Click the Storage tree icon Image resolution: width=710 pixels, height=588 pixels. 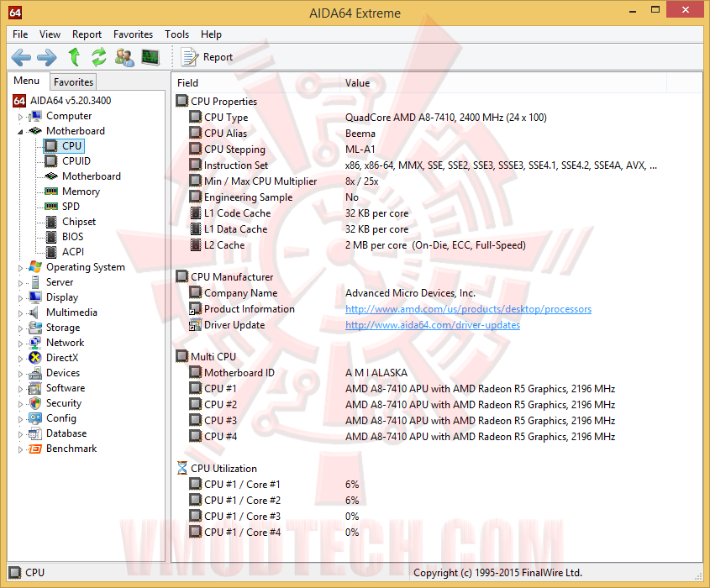pyautogui.click(x=35, y=328)
